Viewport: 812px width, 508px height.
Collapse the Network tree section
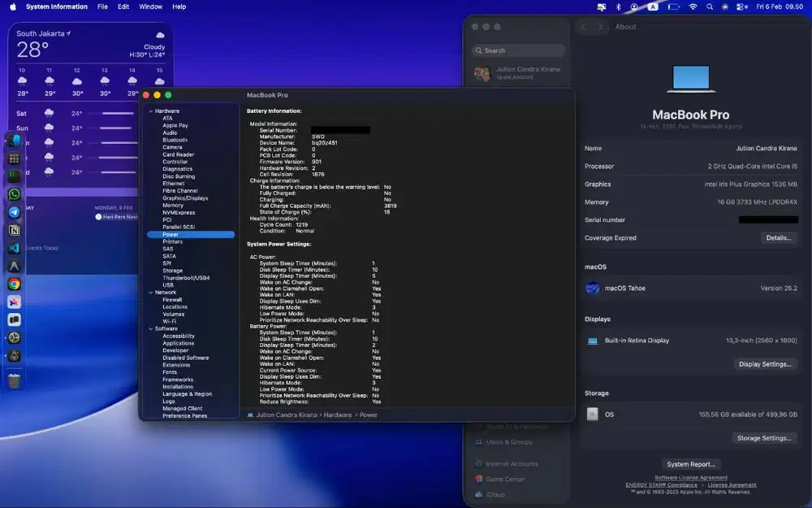149,293
